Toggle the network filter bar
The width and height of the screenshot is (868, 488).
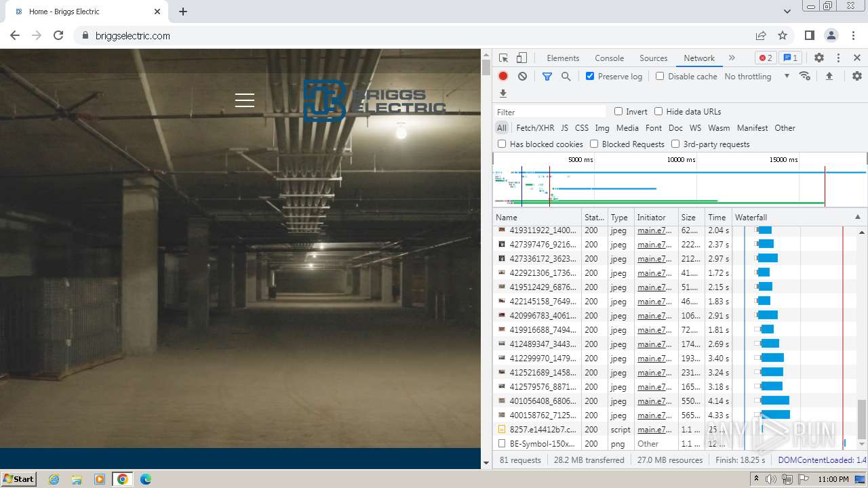tap(547, 77)
